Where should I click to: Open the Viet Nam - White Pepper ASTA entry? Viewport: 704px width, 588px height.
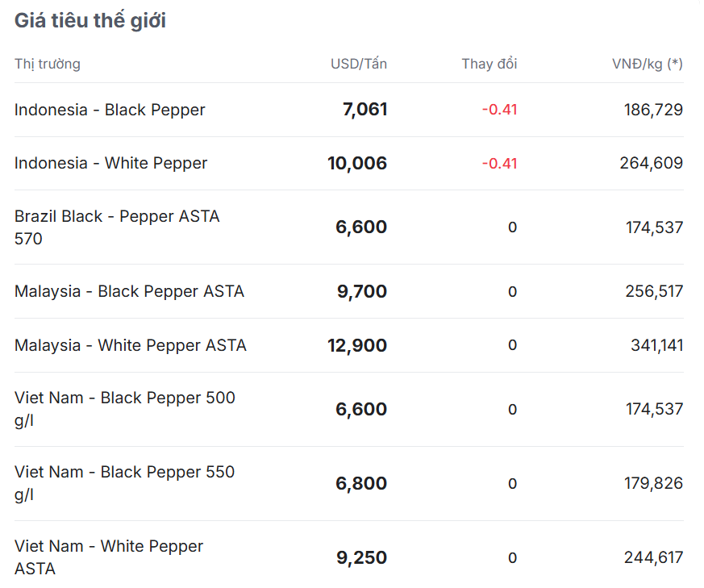tap(109, 557)
